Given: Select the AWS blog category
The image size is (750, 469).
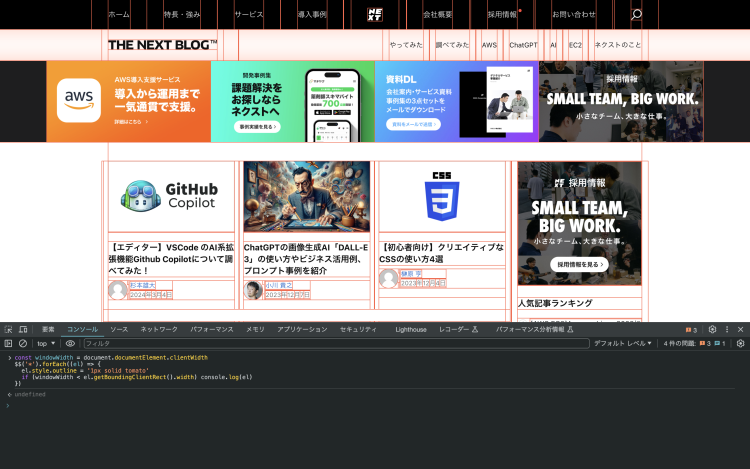Looking at the screenshot, I should (489, 45).
